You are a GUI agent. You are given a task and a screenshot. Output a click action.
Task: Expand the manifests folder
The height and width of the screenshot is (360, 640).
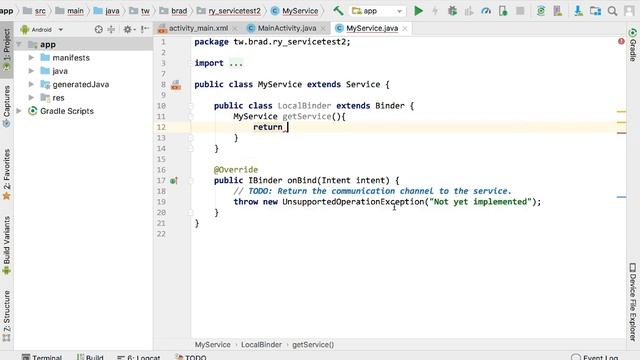coord(31,58)
